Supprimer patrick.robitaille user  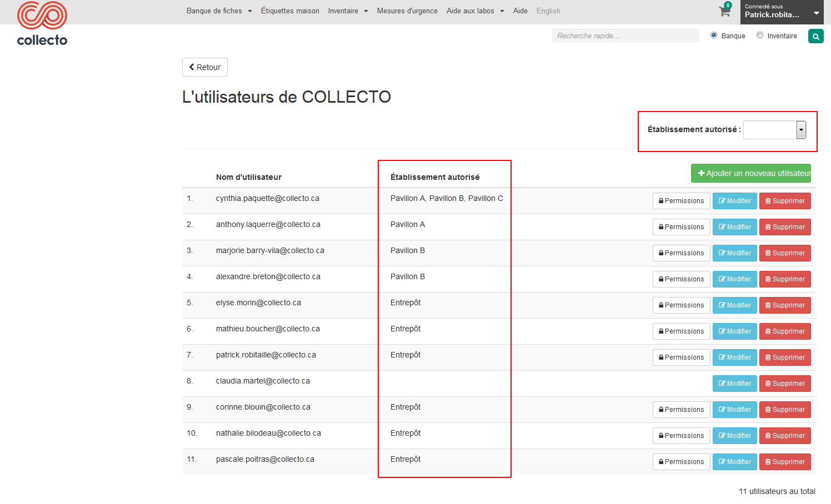(x=785, y=357)
